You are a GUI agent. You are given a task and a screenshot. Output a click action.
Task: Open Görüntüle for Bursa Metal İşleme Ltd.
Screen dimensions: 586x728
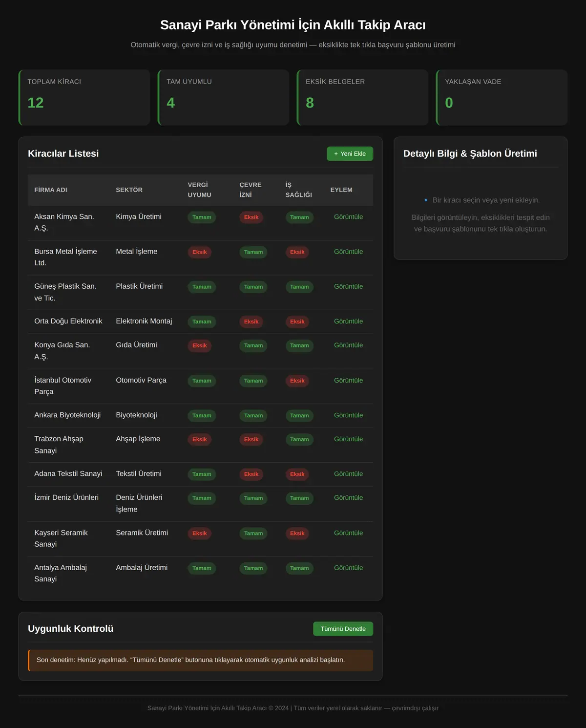[348, 252]
